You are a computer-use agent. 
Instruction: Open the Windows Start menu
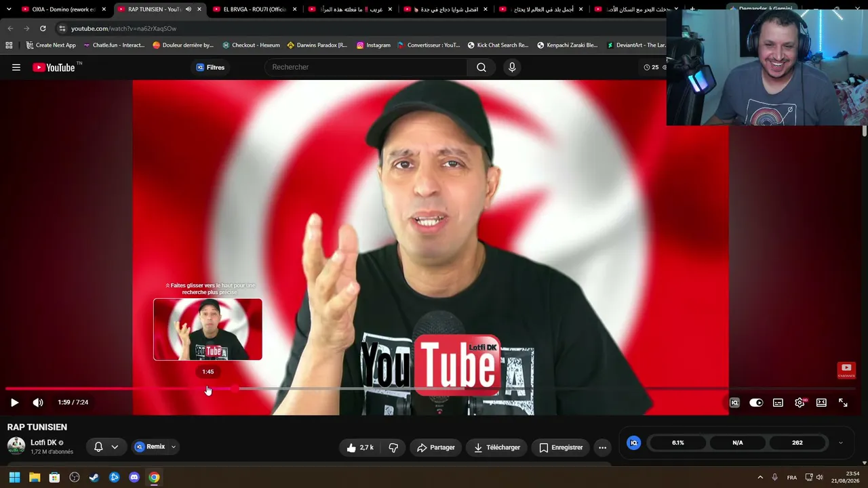click(14, 477)
